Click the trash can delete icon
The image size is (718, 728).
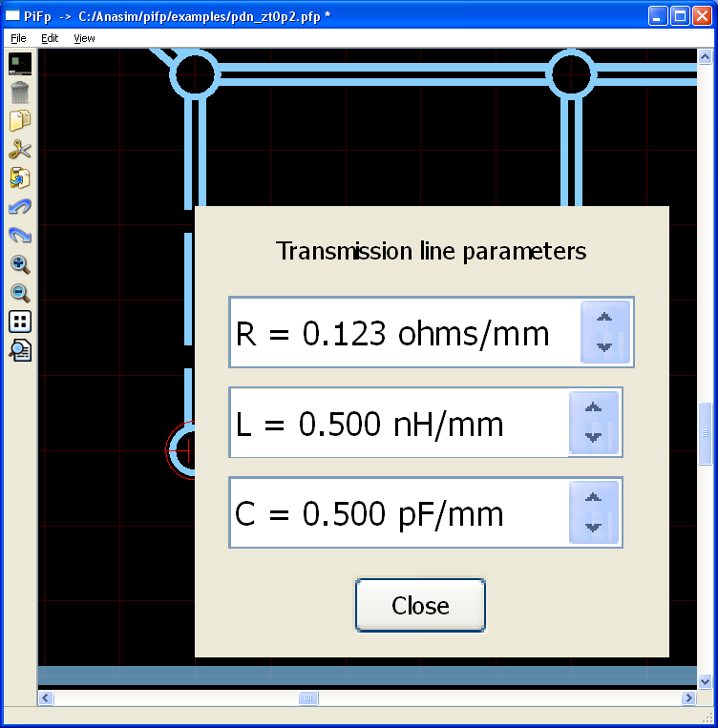(x=20, y=93)
